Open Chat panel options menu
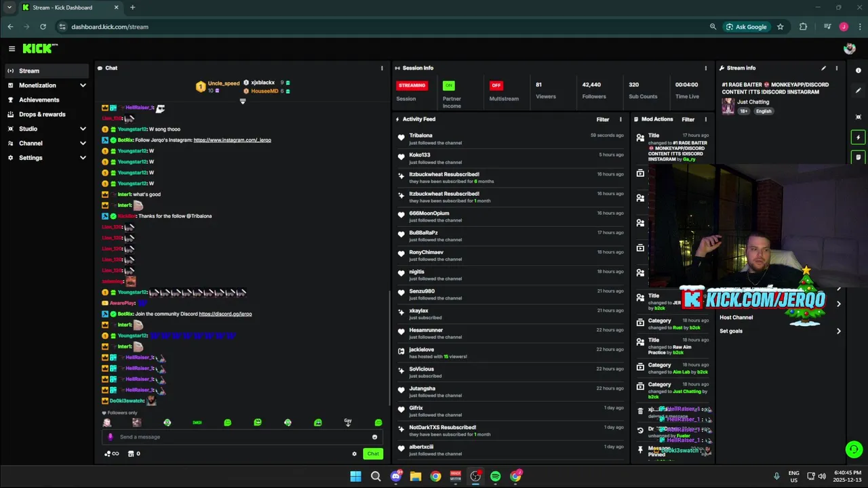Viewport: 868px width, 488px height. [382, 68]
